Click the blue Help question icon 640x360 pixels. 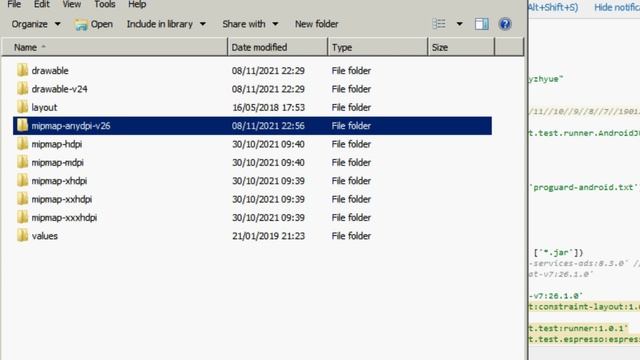505,24
